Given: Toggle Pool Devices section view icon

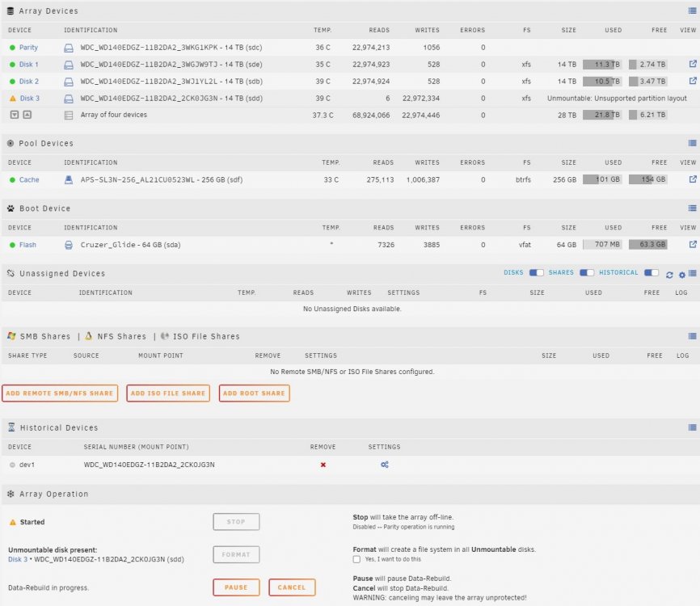Looking at the screenshot, I should click(692, 143).
